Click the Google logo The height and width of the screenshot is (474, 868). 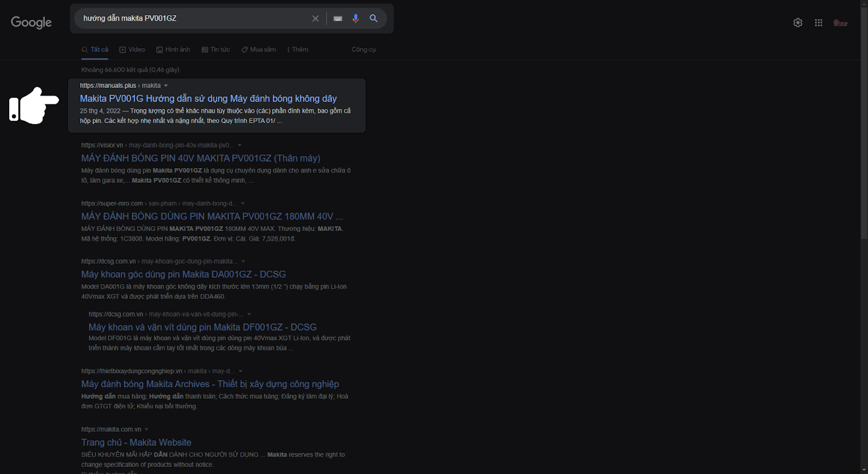click(x=31, y=22)
